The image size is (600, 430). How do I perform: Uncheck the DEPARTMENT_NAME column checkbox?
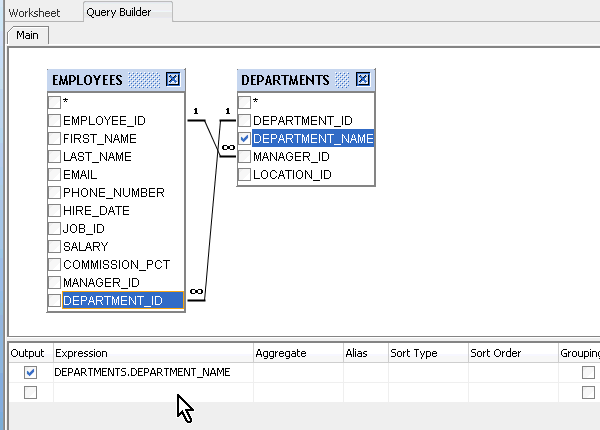point(244,139)
